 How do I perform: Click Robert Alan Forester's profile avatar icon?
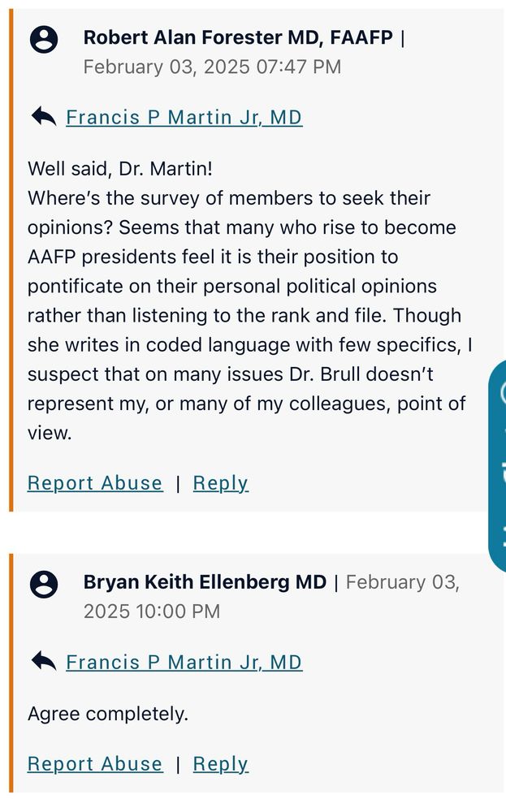43,39
